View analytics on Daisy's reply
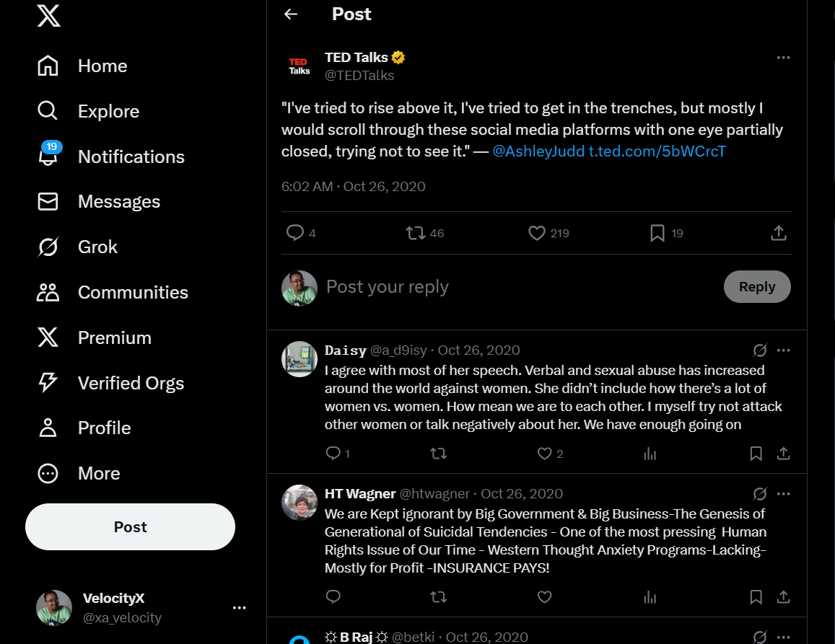The height and width of the screenshot is (644, 835). pyautogui.click(x=650, y=454)
